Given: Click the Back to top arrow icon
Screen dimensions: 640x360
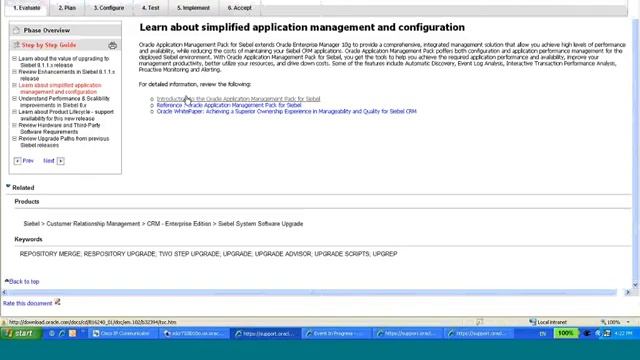Looking at the screenshot, I should pos(7,281).
